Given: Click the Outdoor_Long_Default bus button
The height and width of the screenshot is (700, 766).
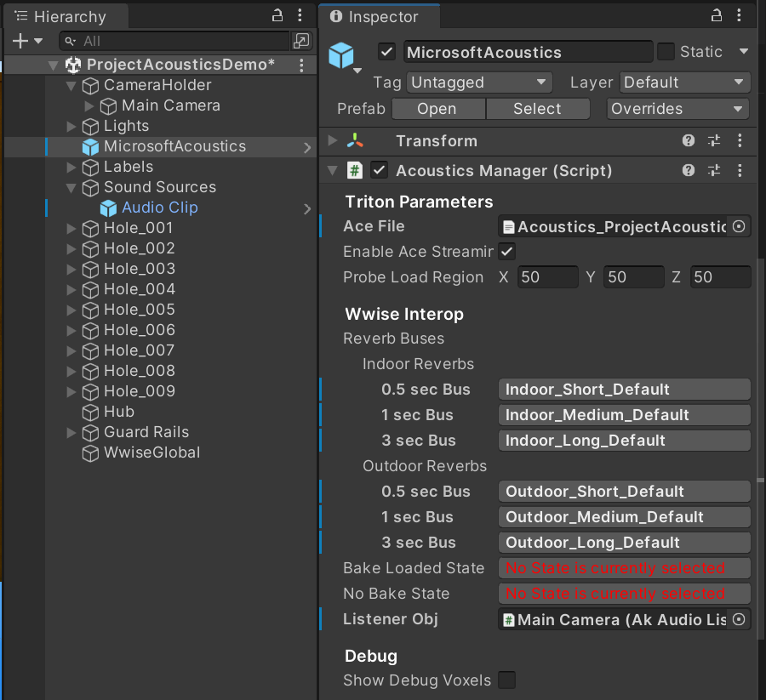Looking at the screenshot, I should pos(625,543).
